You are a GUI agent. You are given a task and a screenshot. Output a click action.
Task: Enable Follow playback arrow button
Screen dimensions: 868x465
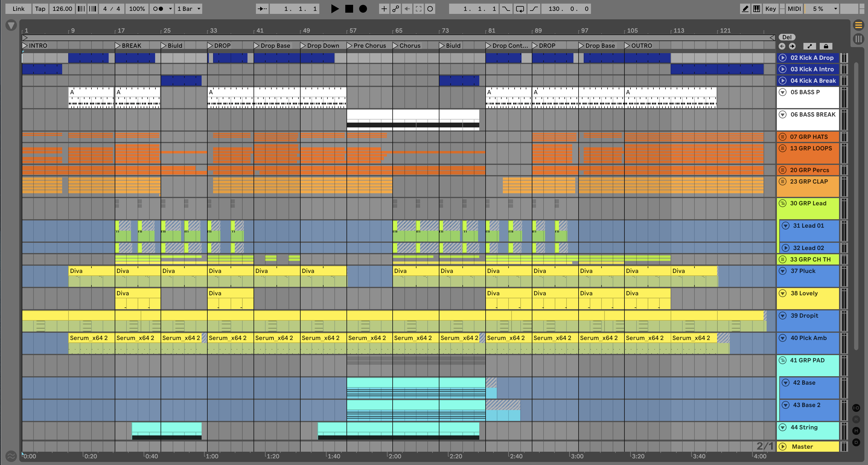tap(262, 9)
